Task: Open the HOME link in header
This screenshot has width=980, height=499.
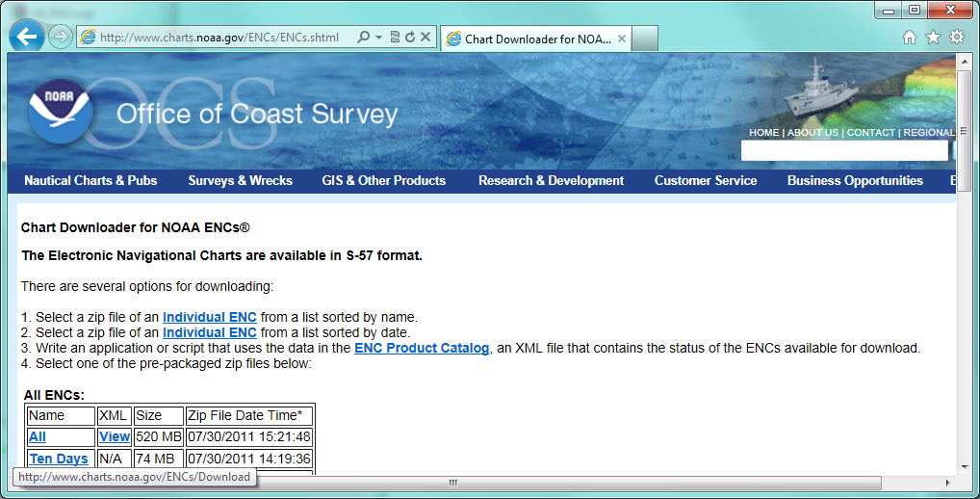Action: (x=763, y=133)
